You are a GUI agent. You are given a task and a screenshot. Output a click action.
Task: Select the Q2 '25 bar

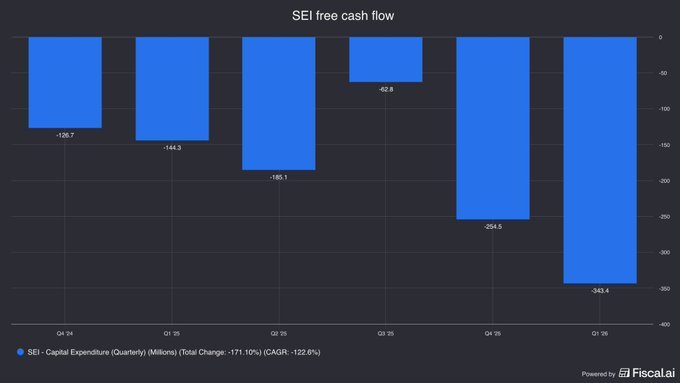tap(279, 103)
